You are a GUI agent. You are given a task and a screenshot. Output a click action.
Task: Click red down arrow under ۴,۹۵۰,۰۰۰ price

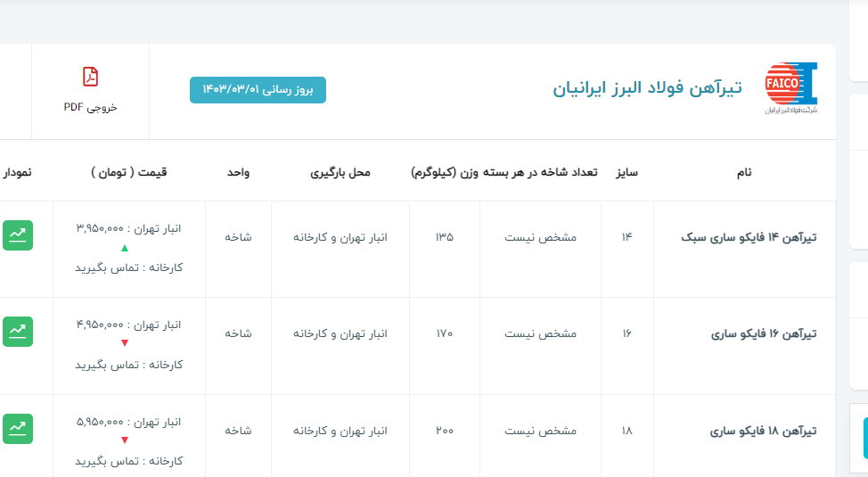125,344
